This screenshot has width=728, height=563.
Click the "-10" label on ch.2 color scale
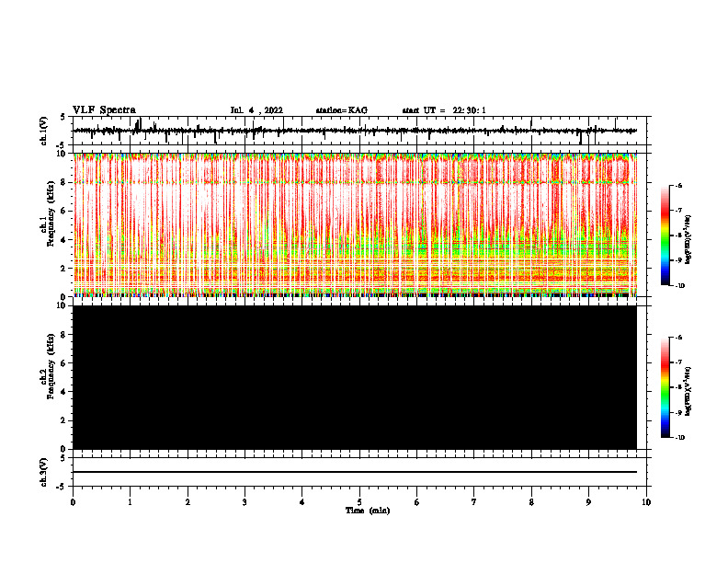coord(679,437)
